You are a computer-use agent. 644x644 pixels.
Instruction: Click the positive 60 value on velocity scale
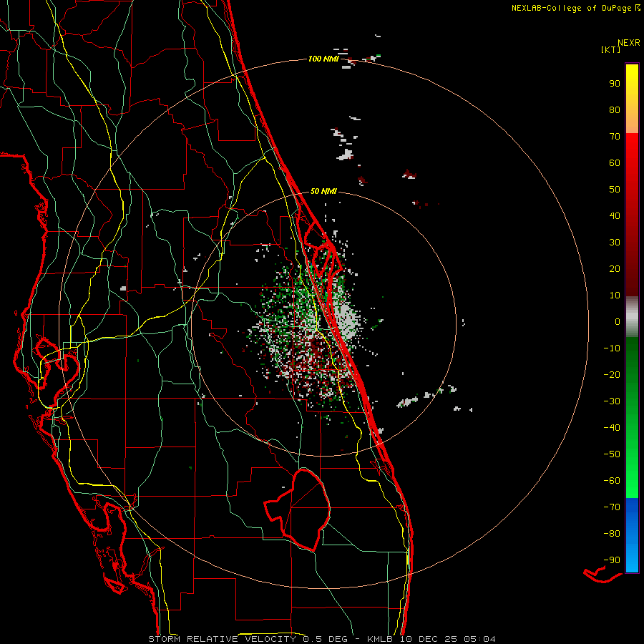615,163
